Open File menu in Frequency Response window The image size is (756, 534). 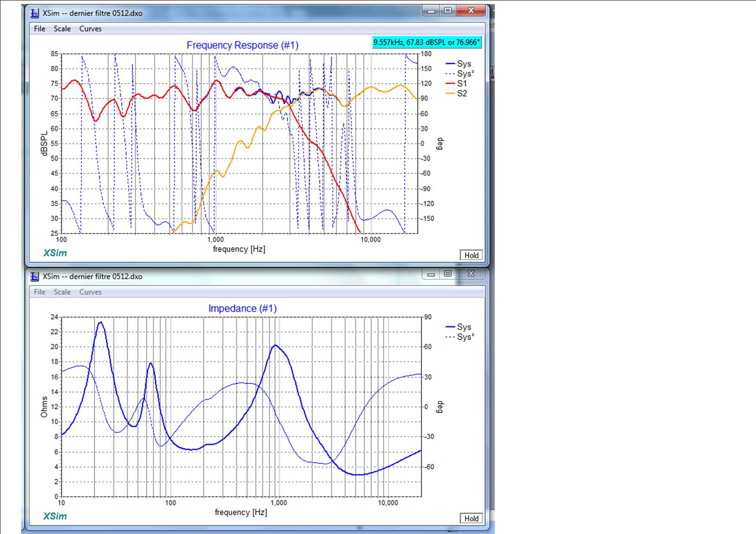click(x=40, y=28)
